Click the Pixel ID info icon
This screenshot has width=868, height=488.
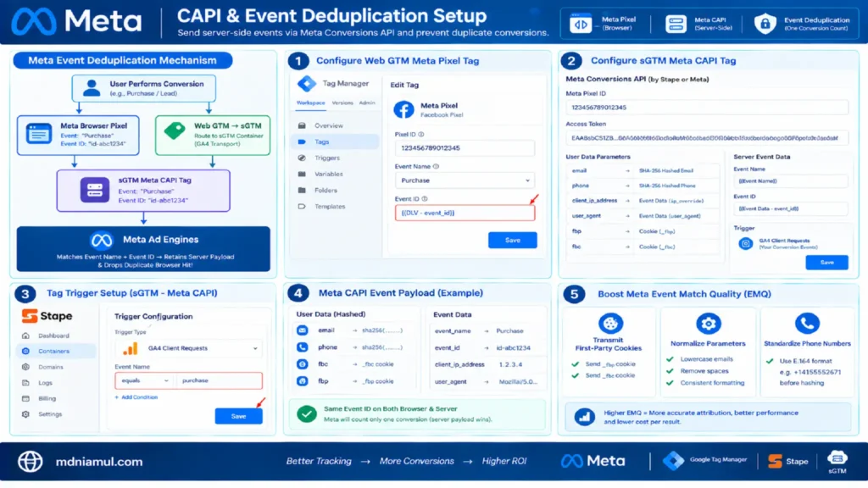pos(421,135)
